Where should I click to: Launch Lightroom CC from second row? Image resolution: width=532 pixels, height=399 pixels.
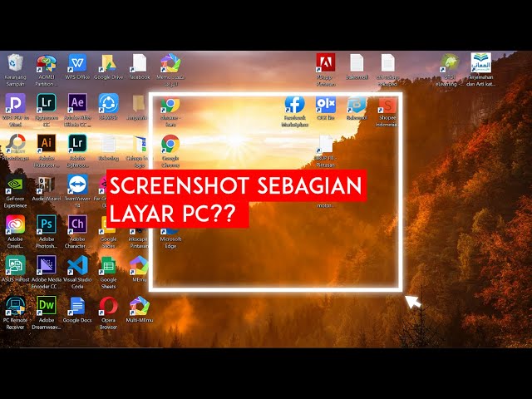click(47, 103)
